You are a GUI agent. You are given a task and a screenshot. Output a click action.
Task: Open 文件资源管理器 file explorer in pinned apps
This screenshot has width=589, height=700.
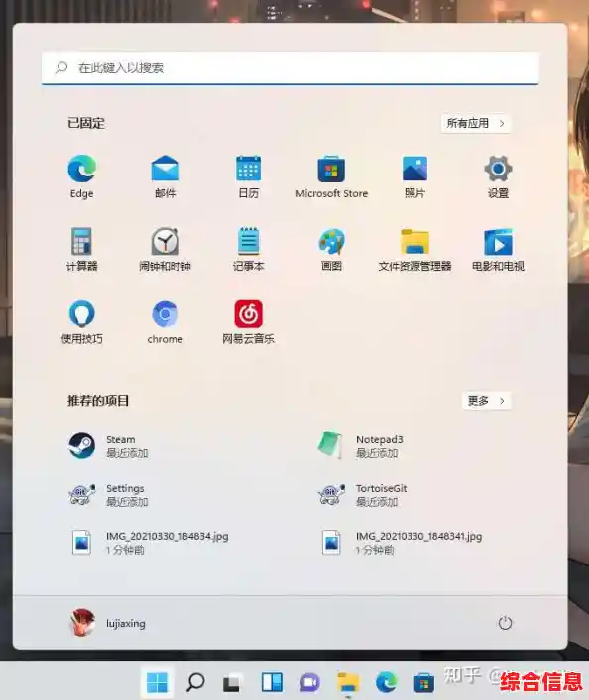414,249
